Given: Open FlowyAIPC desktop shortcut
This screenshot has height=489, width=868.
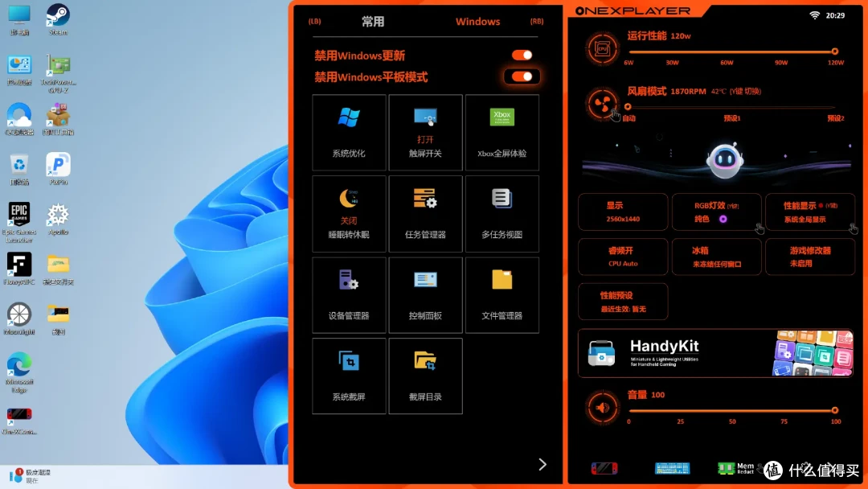Looking at the screenshot, I should coord(18,269).
